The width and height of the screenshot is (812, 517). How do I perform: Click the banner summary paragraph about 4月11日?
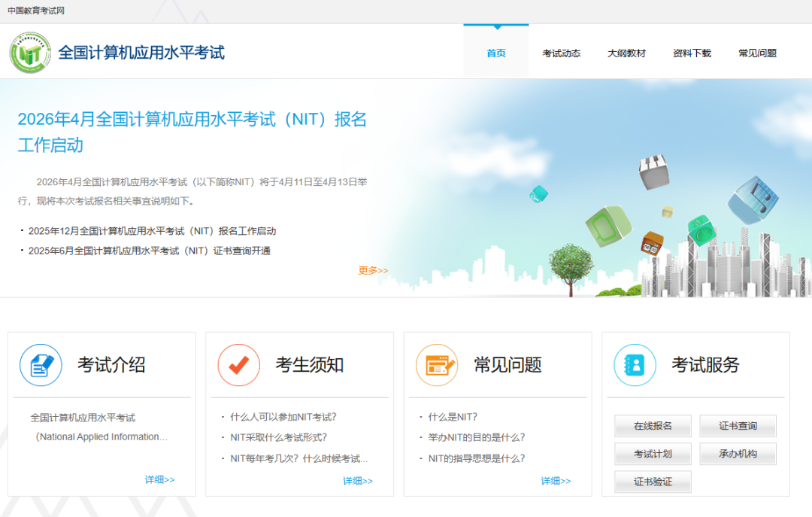pos(192,191)
